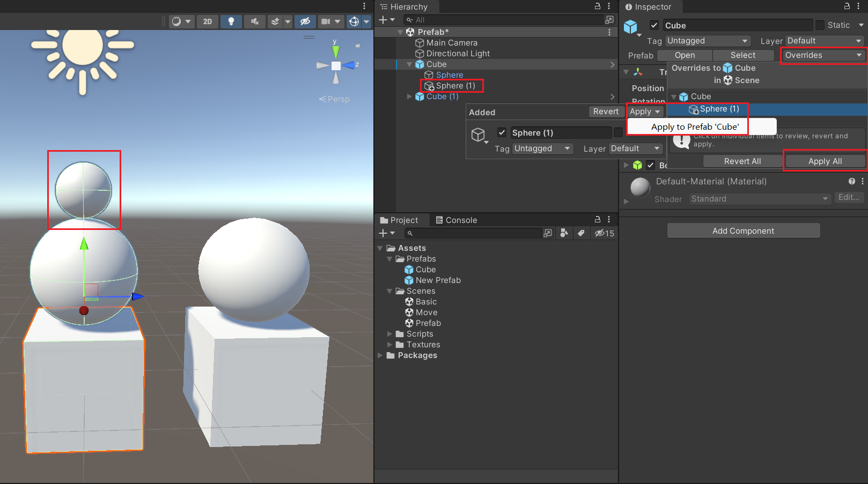The image size is (868, 484).
Task: Open the Standard shader dropdown
Action: (x=759, y=198)
